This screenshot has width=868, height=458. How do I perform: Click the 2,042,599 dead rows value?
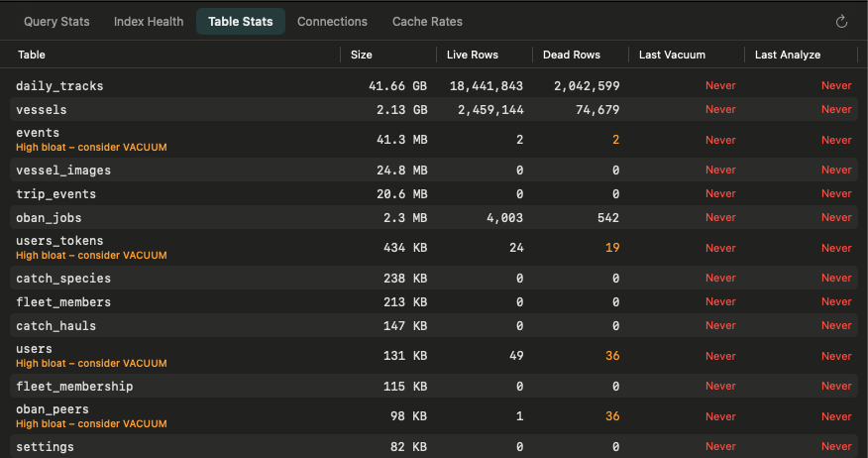[587, 86]
